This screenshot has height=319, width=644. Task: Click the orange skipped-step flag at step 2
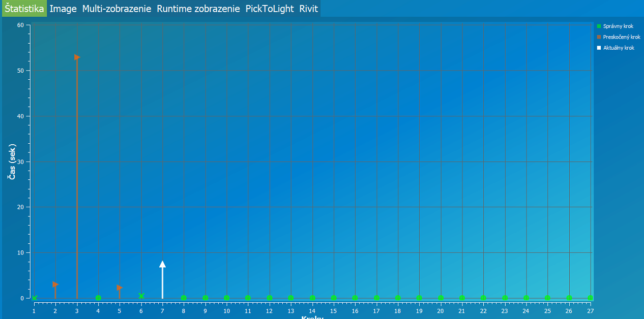point(55,284)
